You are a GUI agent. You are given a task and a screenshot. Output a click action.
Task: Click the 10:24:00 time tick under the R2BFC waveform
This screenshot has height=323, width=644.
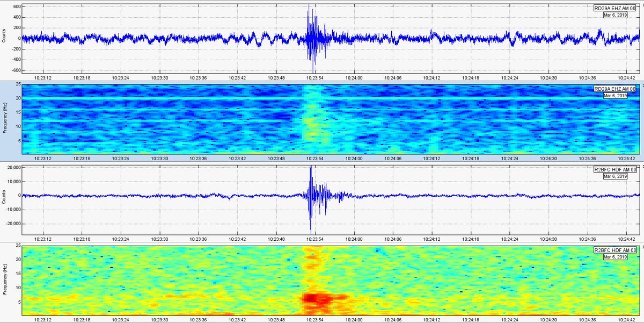(354, 239)
